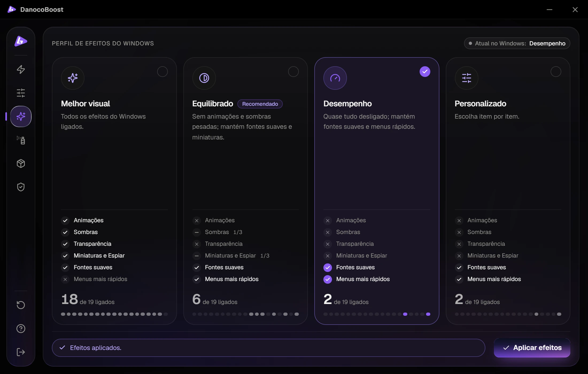Open the shield protection section in sidebar
This screenshot has height=374, width=588.
21,187
